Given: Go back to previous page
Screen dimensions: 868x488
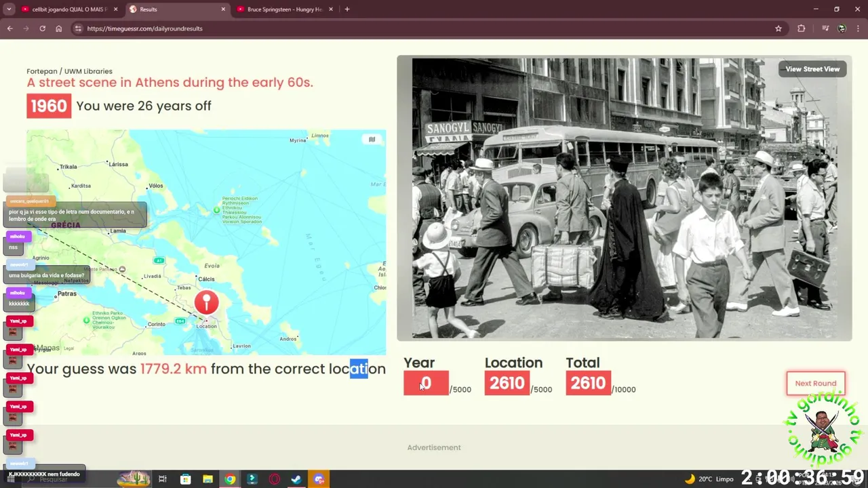Looking at the screenshot, I should pyautogui.click(x=9, y=28).
